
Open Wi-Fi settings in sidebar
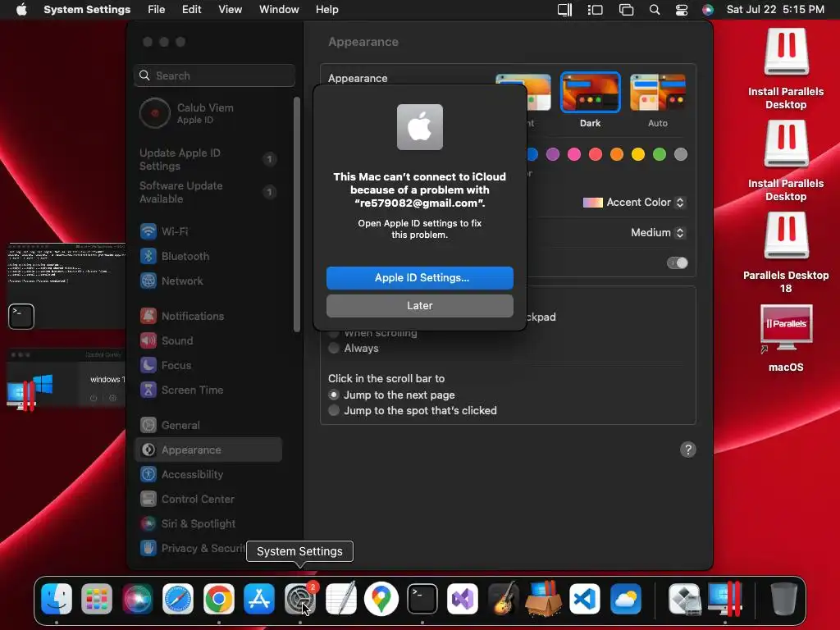coord(208,231)
